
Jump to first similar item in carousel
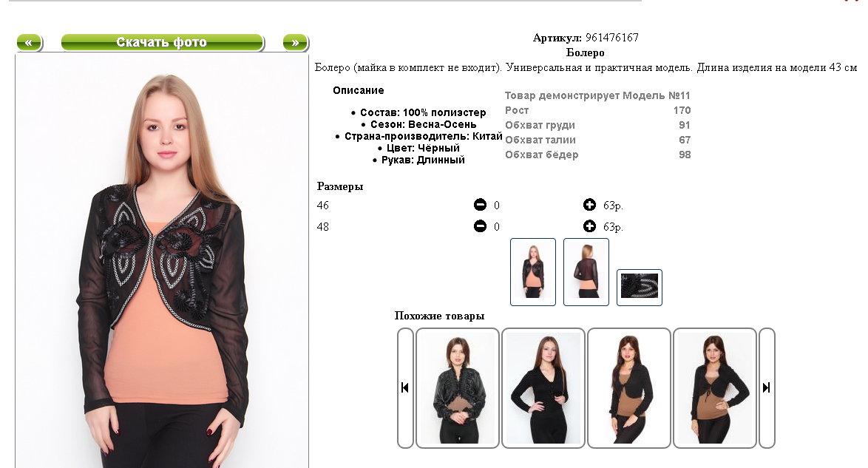pyautogui.click(x=405, y=387)
